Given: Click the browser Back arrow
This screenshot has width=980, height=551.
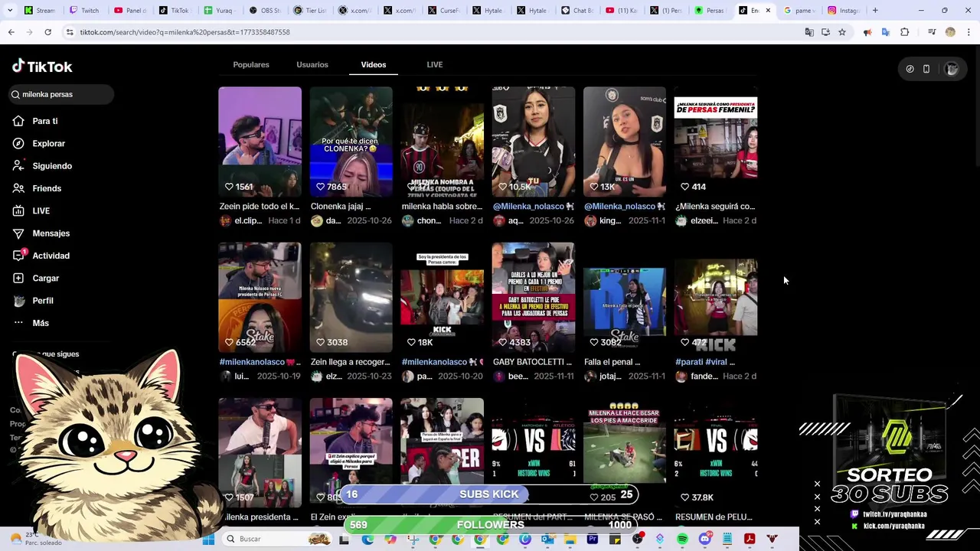Looking at the screenshot, I should point(11,32).
